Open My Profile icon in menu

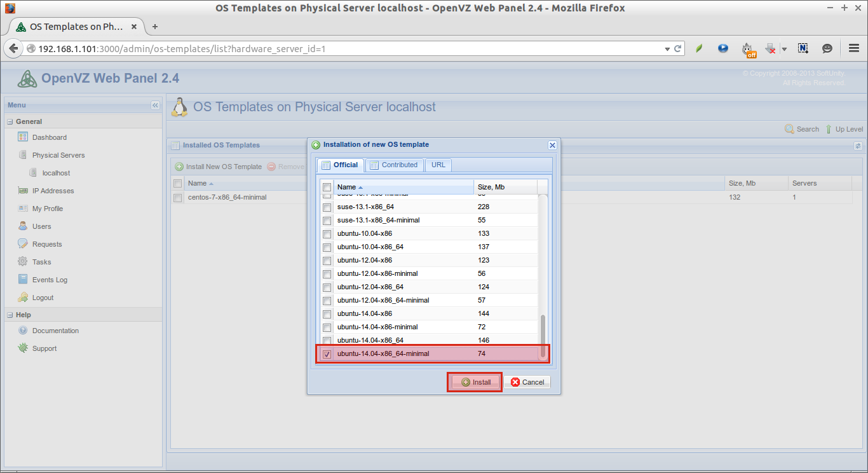[x=23, y=209]
